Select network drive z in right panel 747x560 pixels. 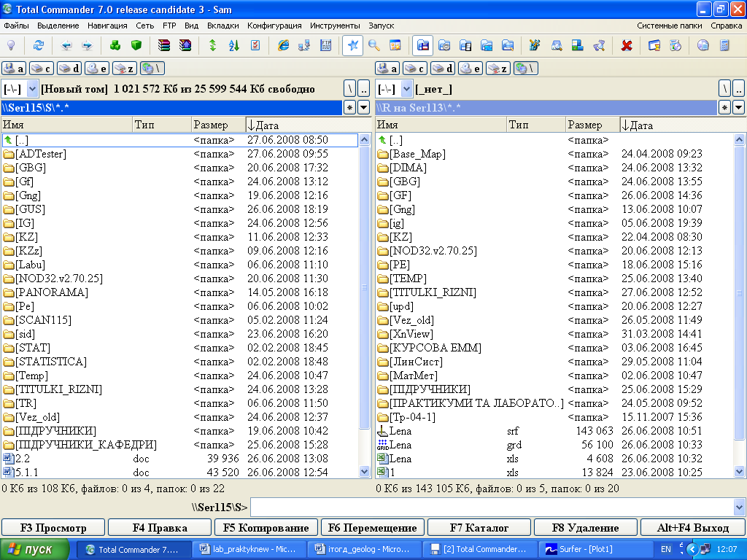click(498, 69)
